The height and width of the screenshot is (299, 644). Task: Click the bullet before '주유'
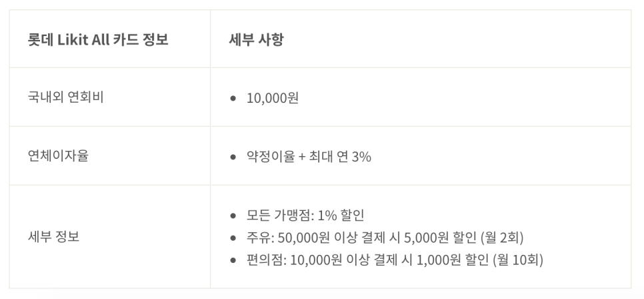tap(233, 238)
